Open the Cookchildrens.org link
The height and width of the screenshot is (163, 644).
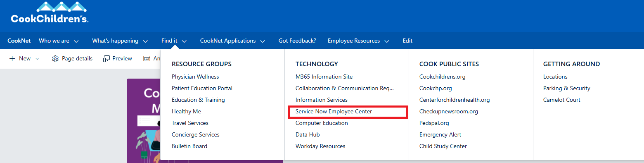point(442,77)
